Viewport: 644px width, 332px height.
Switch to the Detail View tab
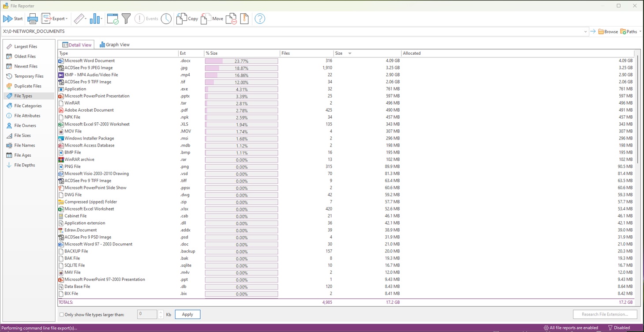pos(77,45)
